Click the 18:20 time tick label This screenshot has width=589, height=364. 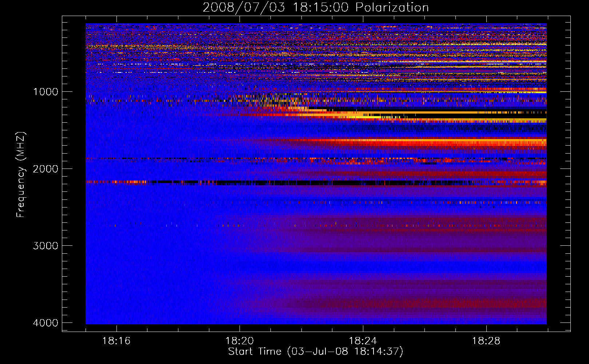coord(240,341)
